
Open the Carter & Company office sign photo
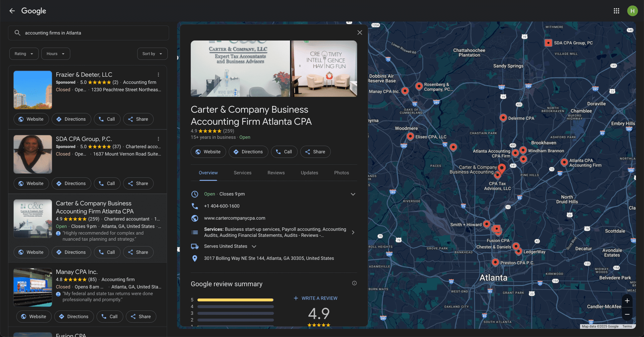pyautogui.click(x=240, y=68)
